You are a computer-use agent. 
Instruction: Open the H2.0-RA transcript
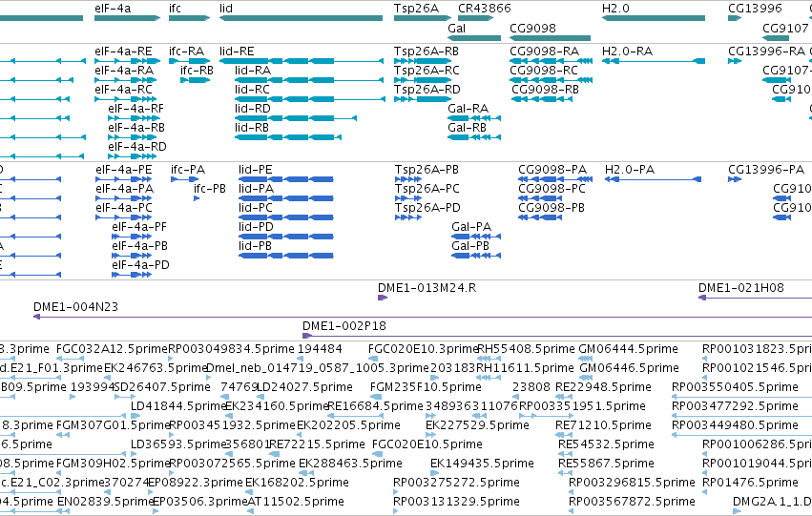click(x=627, y=52)
